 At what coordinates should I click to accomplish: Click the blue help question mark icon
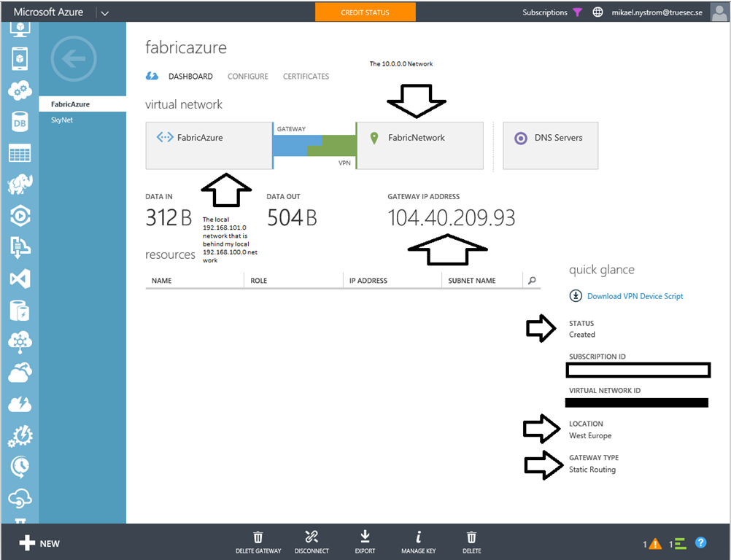[x=700, y=543]
